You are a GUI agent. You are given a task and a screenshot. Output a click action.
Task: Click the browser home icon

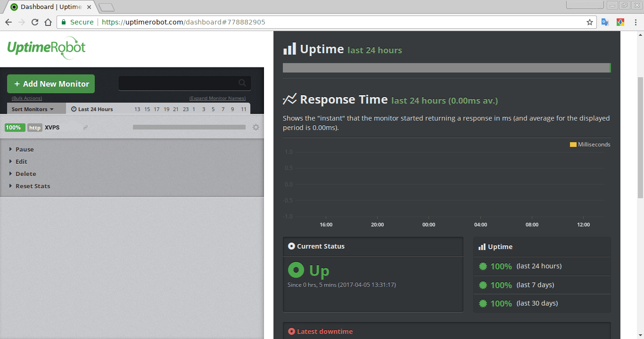click(x=48, y=22)
